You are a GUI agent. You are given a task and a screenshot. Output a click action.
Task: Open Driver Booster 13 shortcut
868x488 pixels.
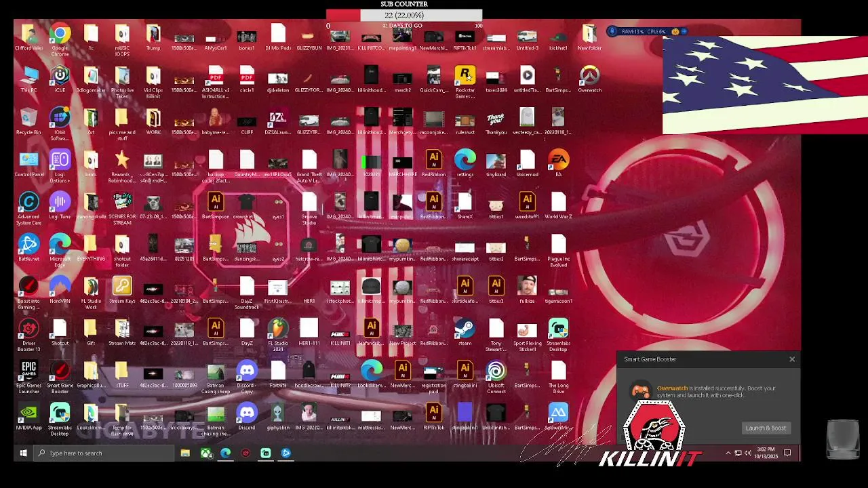28,335
